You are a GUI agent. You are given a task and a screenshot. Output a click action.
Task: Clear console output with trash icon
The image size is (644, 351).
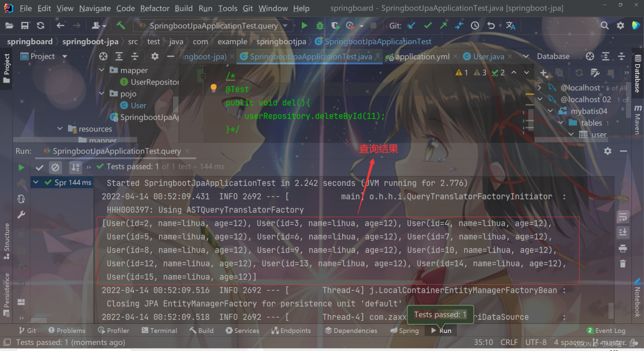[623, 264]
